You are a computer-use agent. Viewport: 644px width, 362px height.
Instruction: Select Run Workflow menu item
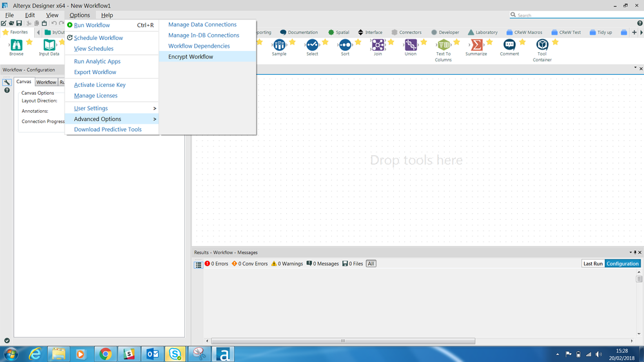pos(112,25)
